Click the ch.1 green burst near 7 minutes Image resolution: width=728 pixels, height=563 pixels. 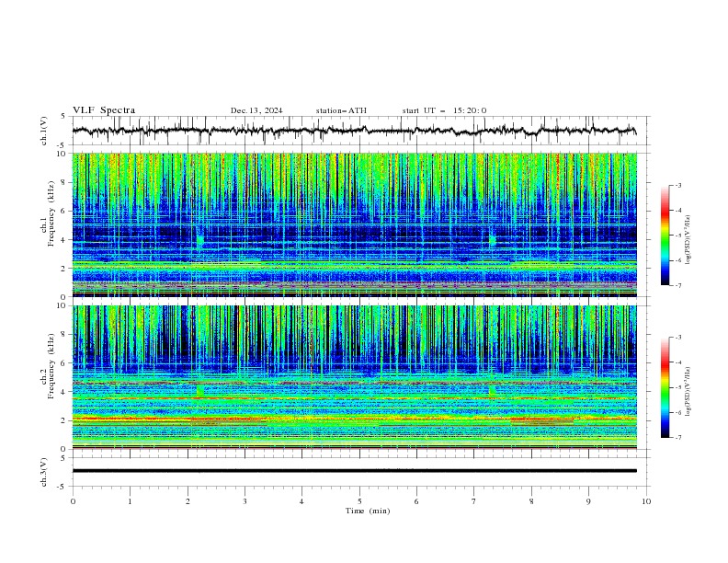(x=492, y=241)
